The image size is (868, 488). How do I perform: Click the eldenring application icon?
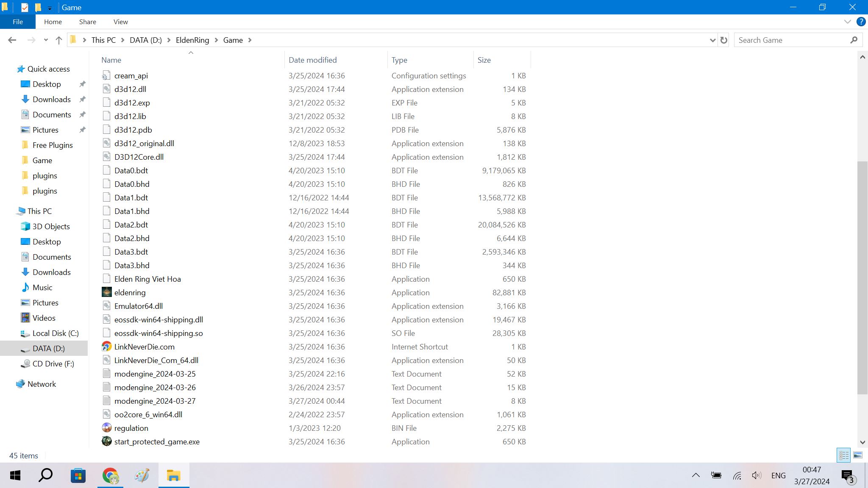(107, 292)
